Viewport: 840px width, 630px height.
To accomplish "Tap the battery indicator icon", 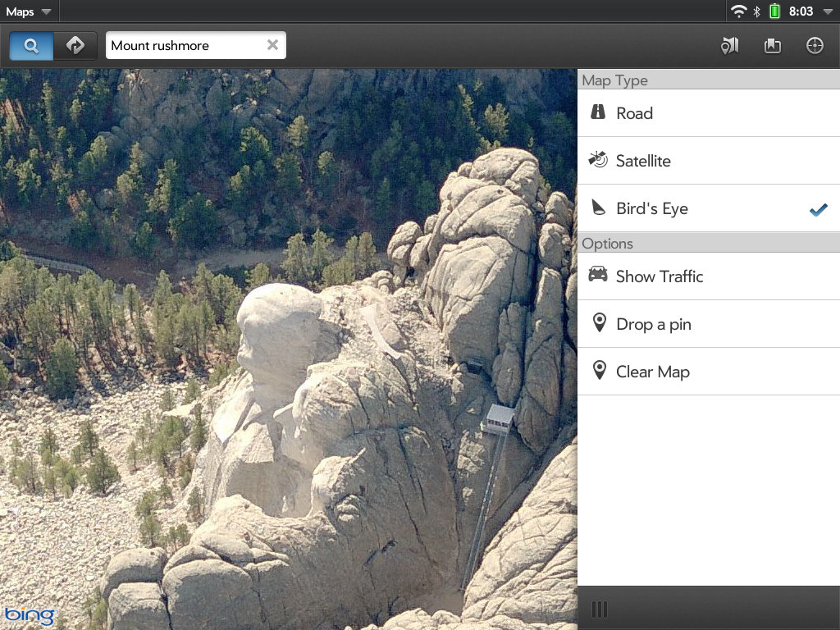I will pos(774,11).
